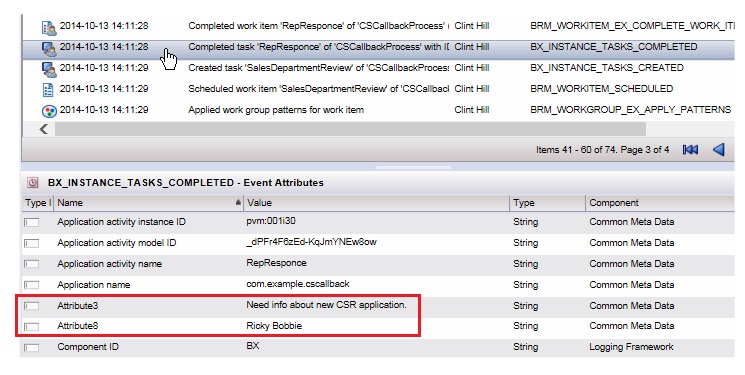
Task: Select the Attribute8 Ricky Bobbie row
Action: 379,326
